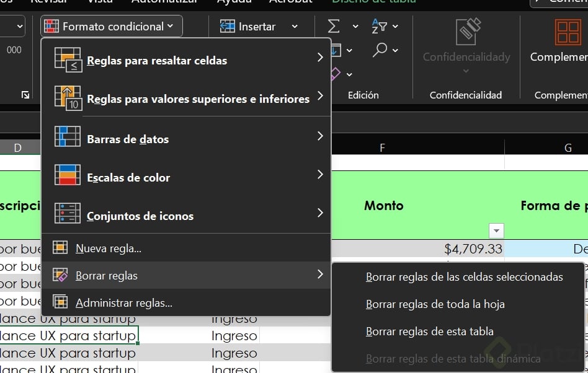Click the Monto header cell

coord(418,205)
